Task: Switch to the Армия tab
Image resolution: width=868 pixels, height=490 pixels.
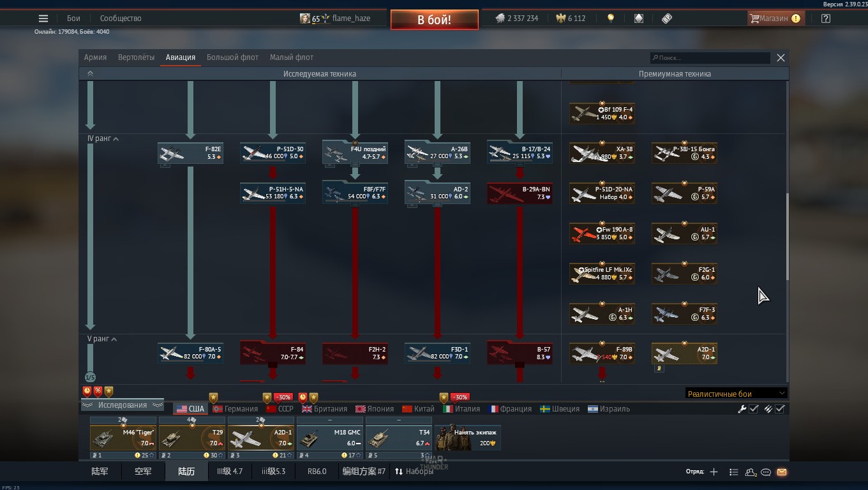Action: tap(95, 57)
